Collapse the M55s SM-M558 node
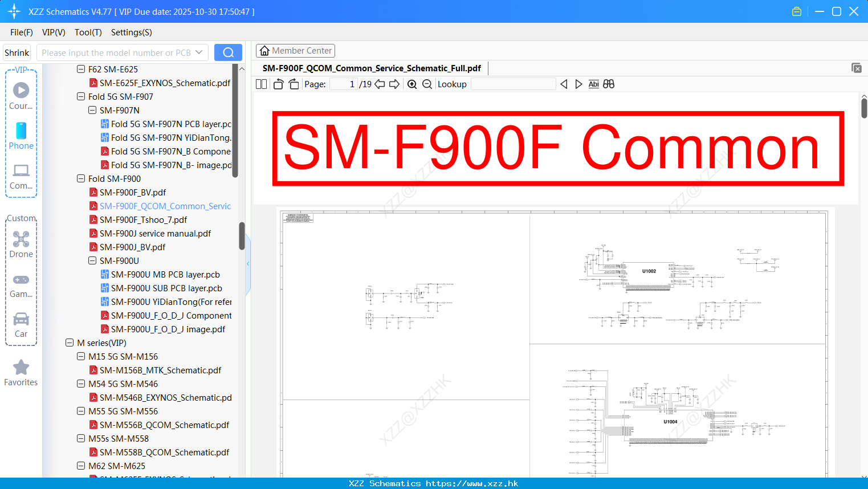Viewport: 868px width, 489px height. click(x=81, y=439)
